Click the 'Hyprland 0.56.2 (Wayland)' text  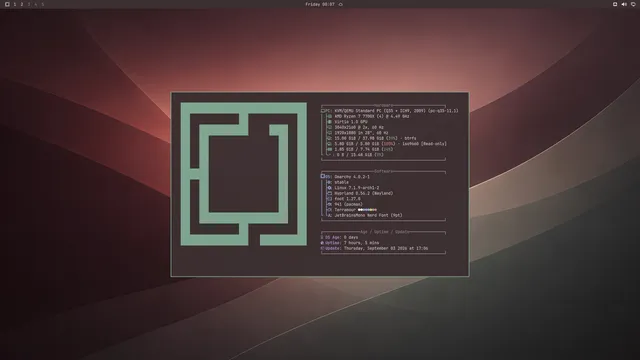(x=363, y=193)
